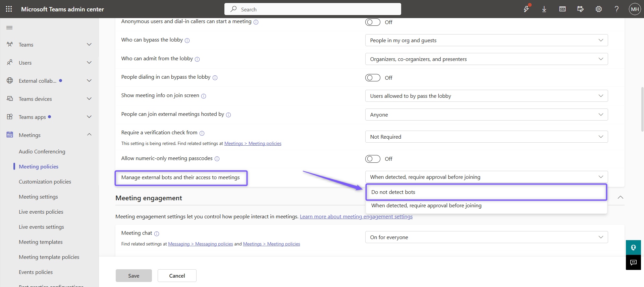Collapse the navigation hamburger menu

[x=9, y=27]
